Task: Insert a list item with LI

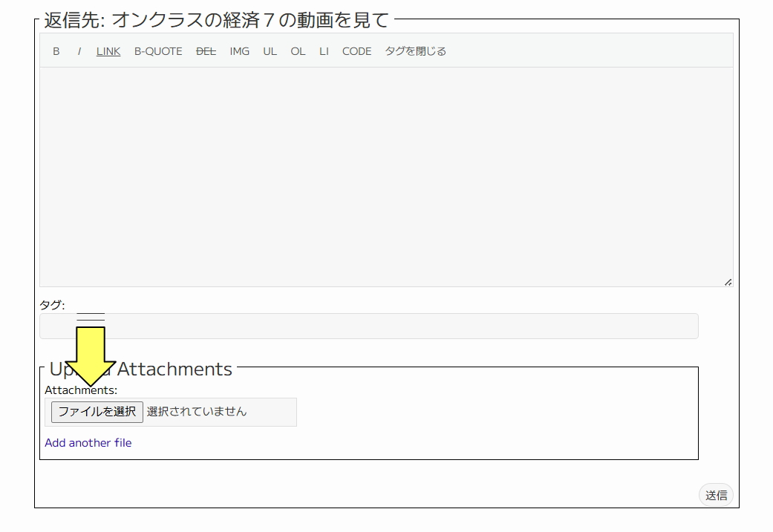Action: (324, 51)
